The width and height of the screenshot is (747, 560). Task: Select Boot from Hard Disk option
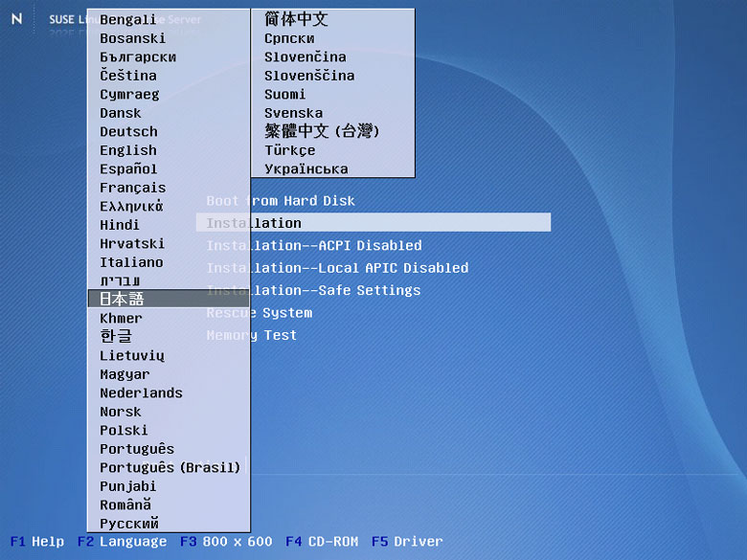pos(281,200)
